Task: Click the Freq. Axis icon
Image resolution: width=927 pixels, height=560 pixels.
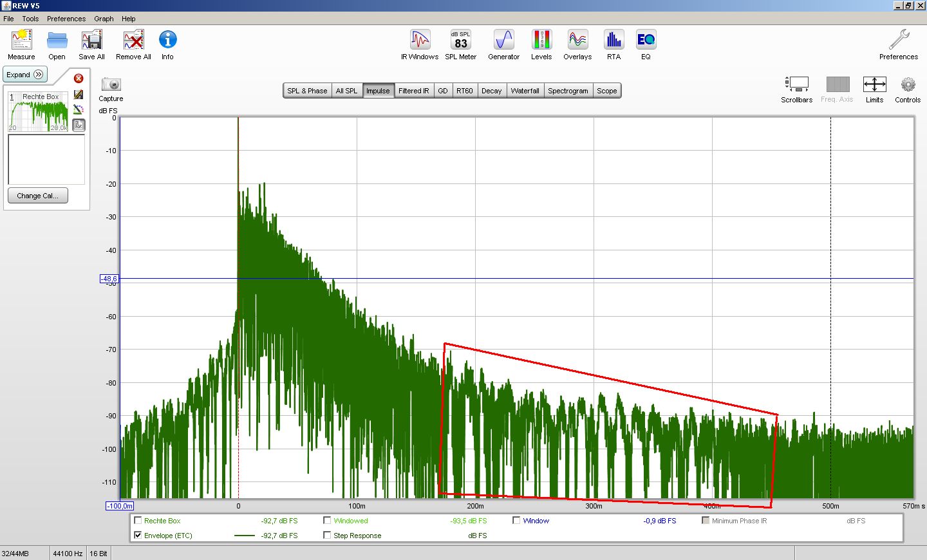Action: click(x=838, y=84)
